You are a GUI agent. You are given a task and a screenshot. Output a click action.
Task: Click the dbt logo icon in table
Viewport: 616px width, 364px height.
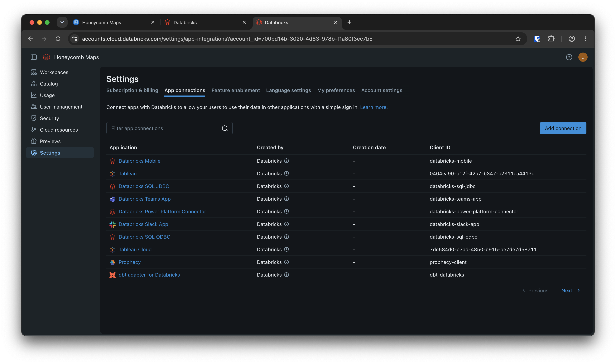113,275
